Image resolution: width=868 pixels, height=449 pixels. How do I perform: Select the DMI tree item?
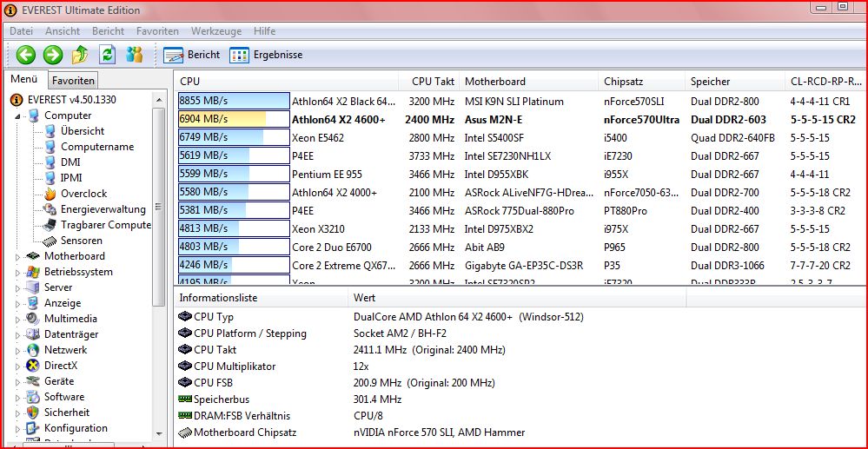(x=70, y=162)
